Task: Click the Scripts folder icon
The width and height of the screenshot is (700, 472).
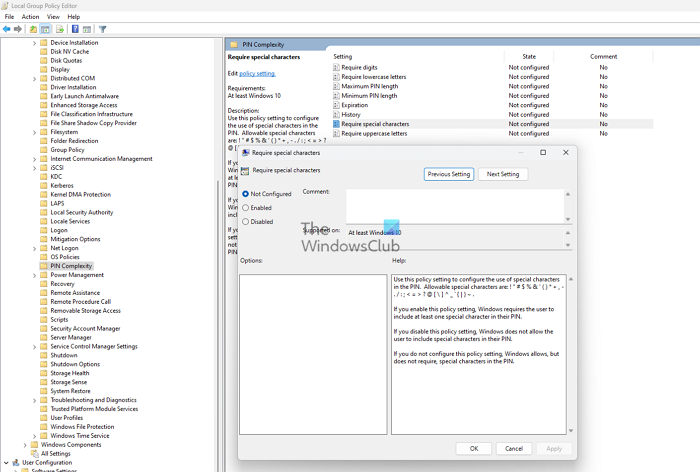Action: [x=44, y=319]
